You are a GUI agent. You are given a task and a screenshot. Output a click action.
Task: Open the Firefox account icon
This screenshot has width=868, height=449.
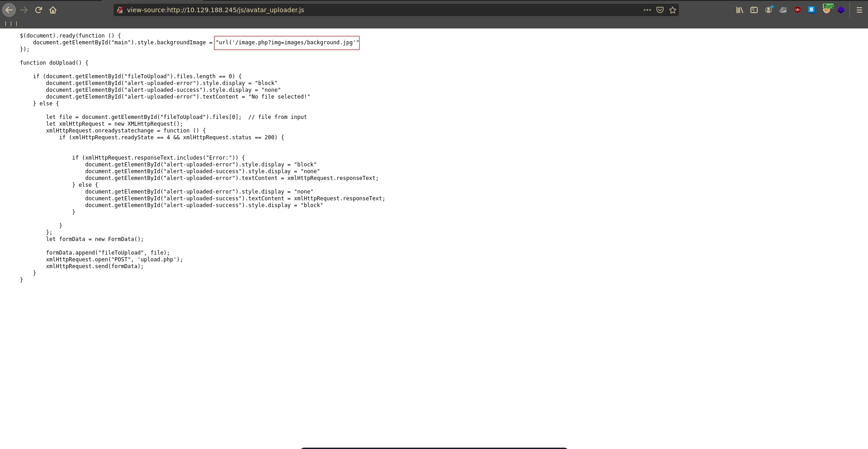769,10
